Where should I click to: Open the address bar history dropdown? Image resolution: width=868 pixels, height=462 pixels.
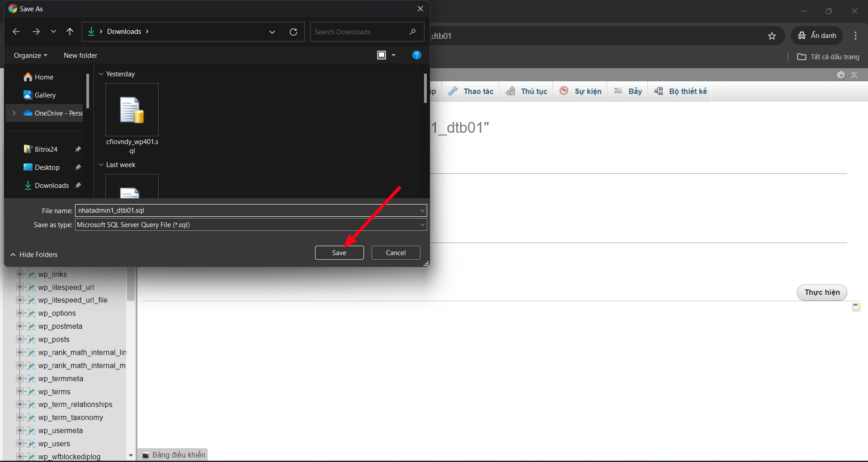tap(272, 32)
